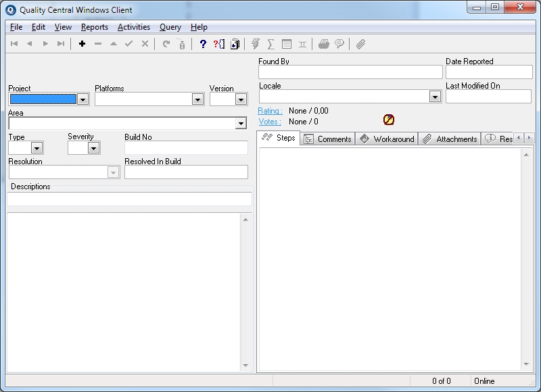Open the Area dropdown list
This screenshot has height=392, width=541.
pos(241,124)
